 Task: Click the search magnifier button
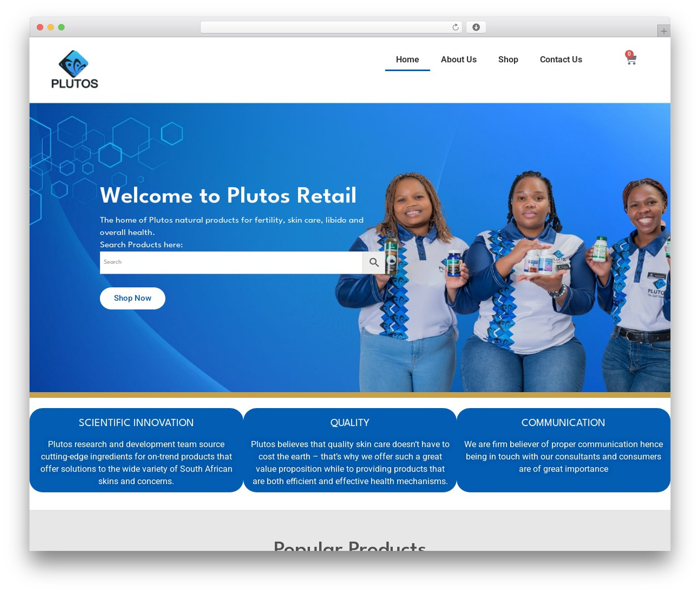374,263
